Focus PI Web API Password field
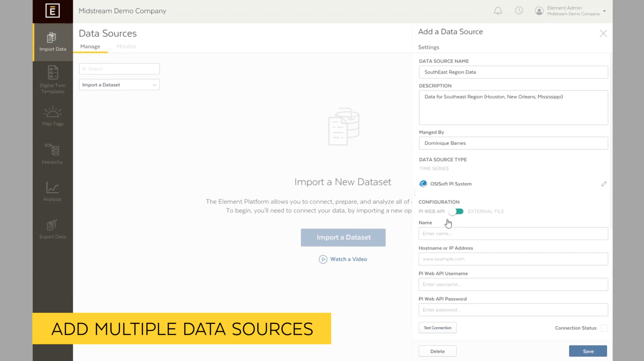 [x=514, y=310]
